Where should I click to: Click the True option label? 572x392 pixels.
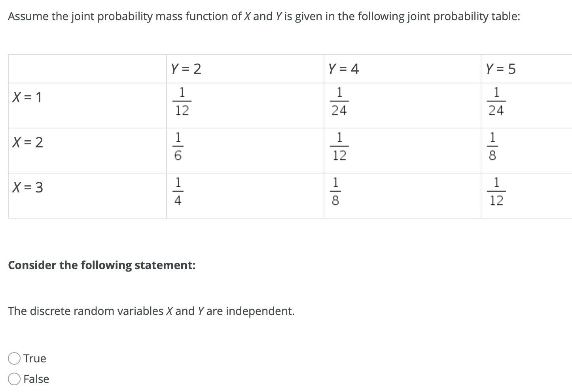(x=34, y=358)
